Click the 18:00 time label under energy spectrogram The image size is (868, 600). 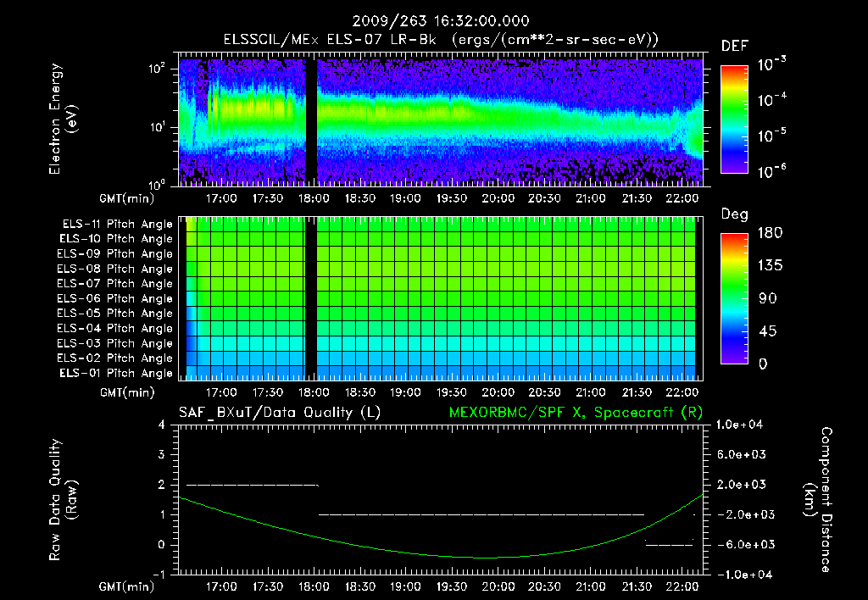click(314, 198)
